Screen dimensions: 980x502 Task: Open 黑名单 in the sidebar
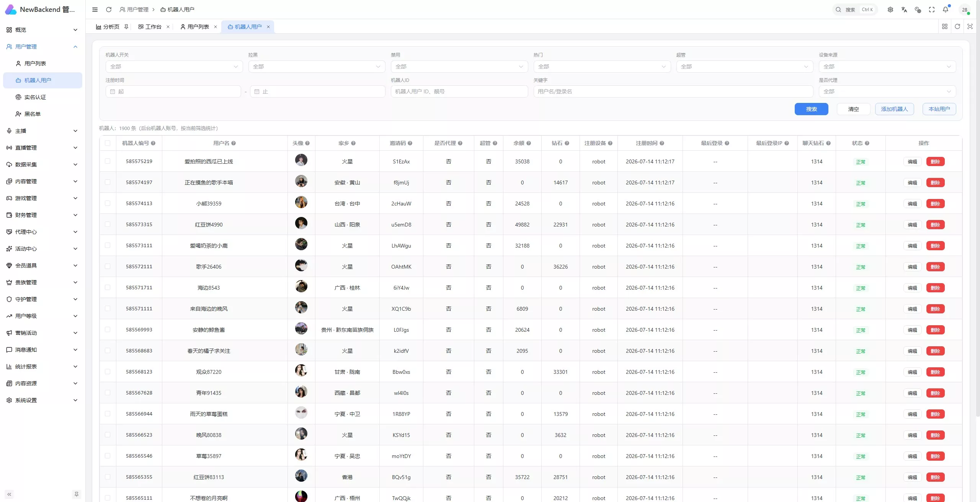[42, 114]
